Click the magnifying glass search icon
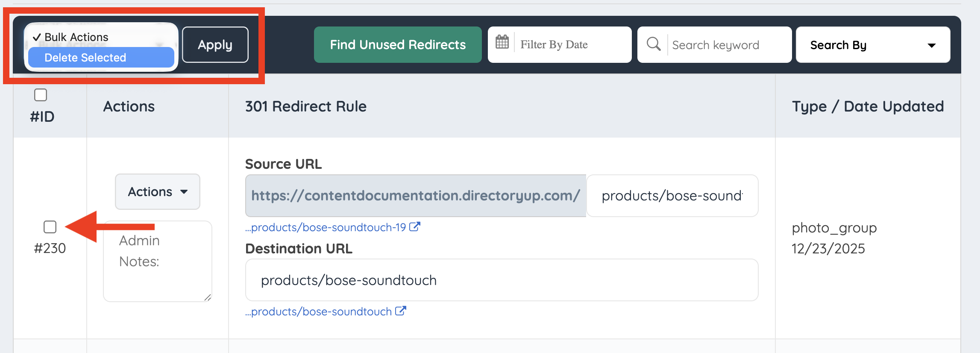Screen dimensions: 980x353 [653, 44]
